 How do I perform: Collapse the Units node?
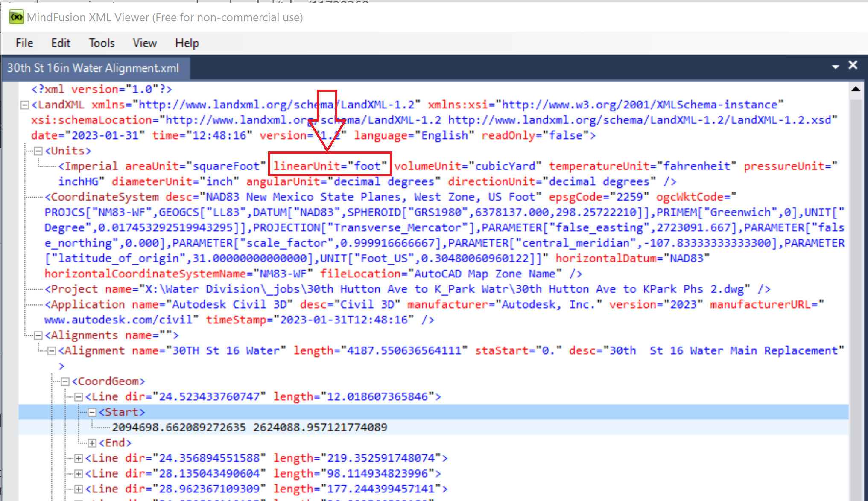[38, 151]
